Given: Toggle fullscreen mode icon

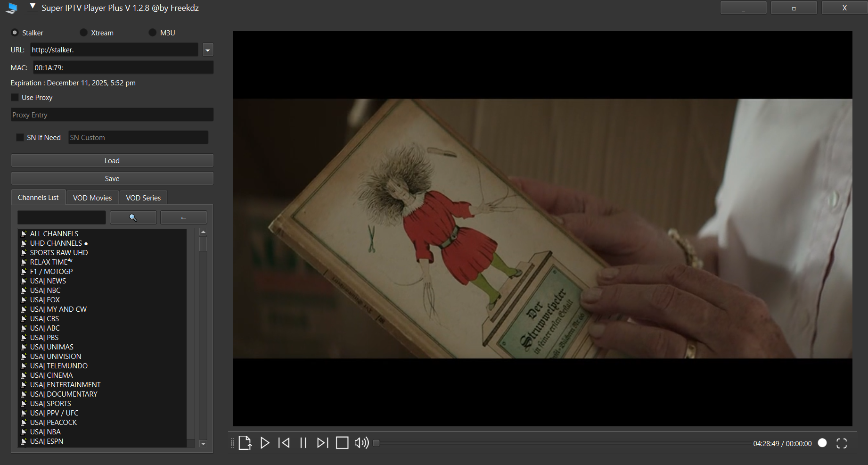Looking at the screenshot, I should tap(842, 443).
